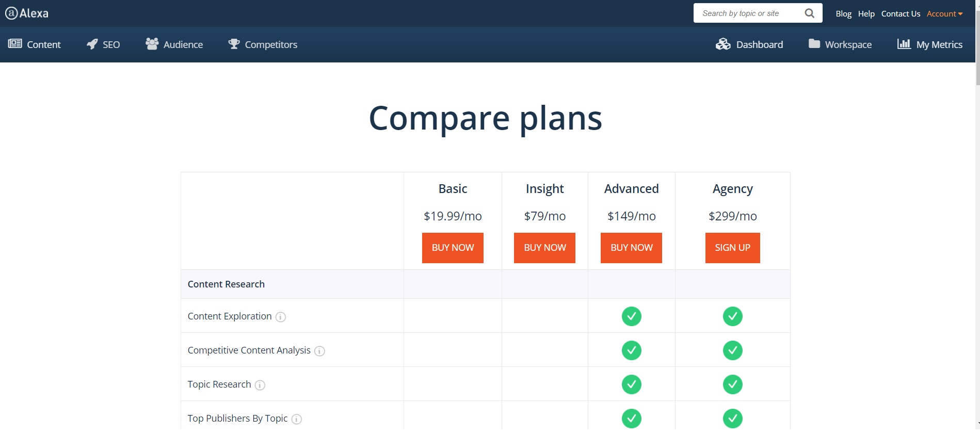Open info icon for Content Exploration
Screen dimensions: 980x433
281,317
